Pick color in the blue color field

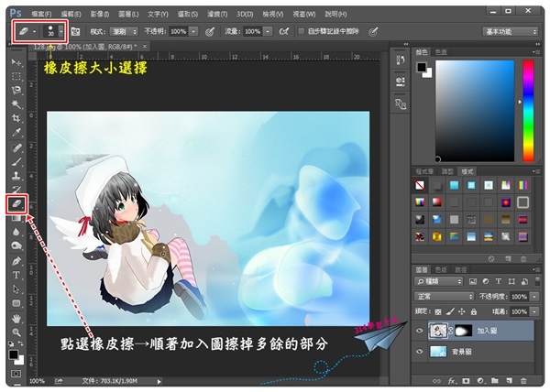[475, 111]
